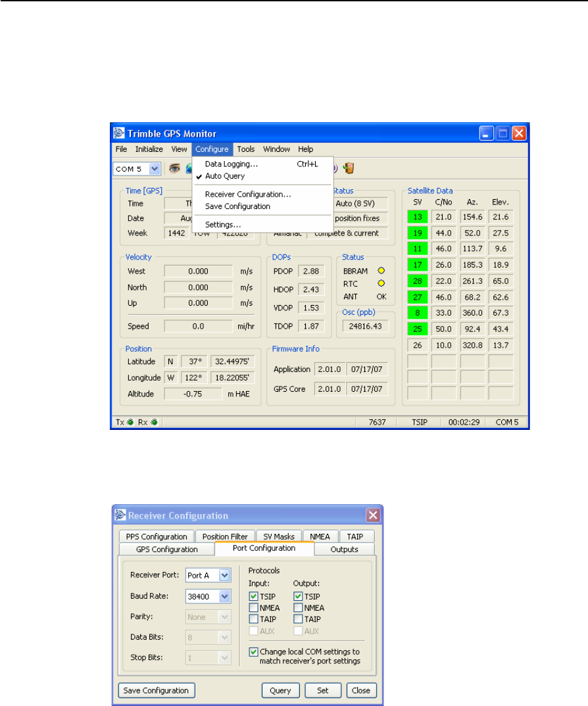Choose Save Configuration in Configure menu
This screenshot has width=588, height=706.
pos(262,206)
